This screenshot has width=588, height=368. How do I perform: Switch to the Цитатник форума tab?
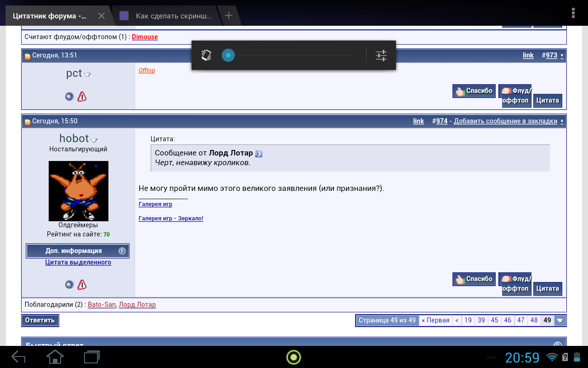(50, 16)
